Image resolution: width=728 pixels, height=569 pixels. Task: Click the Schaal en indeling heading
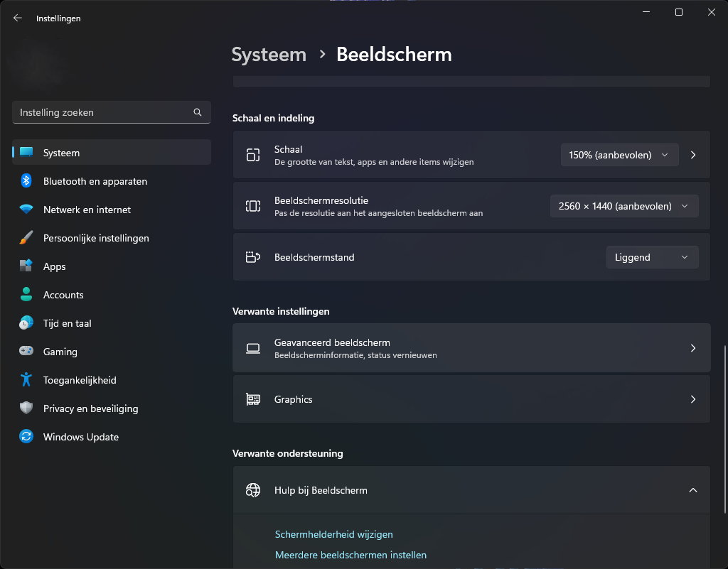[274, 118]
